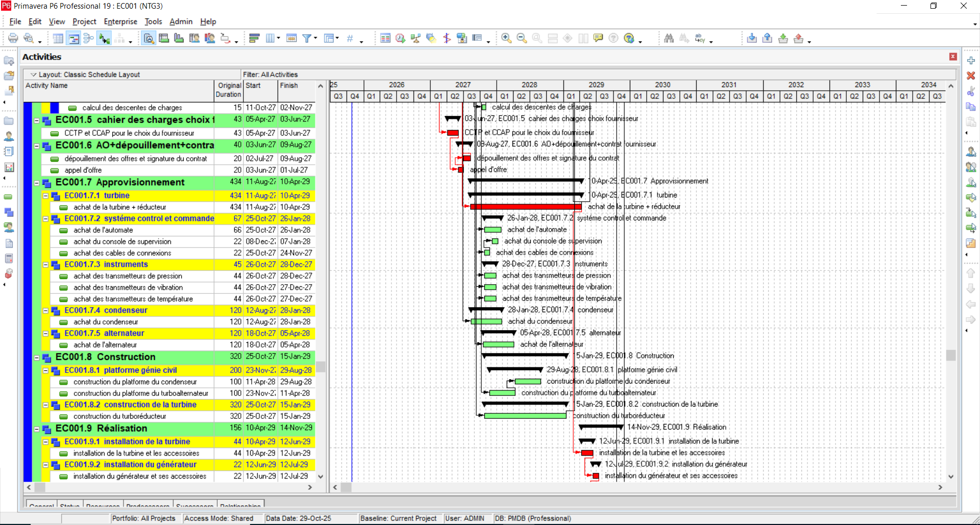Click the Cut scissors icon in right sidebar
The image size is (980, 525).
click(971, 91)
